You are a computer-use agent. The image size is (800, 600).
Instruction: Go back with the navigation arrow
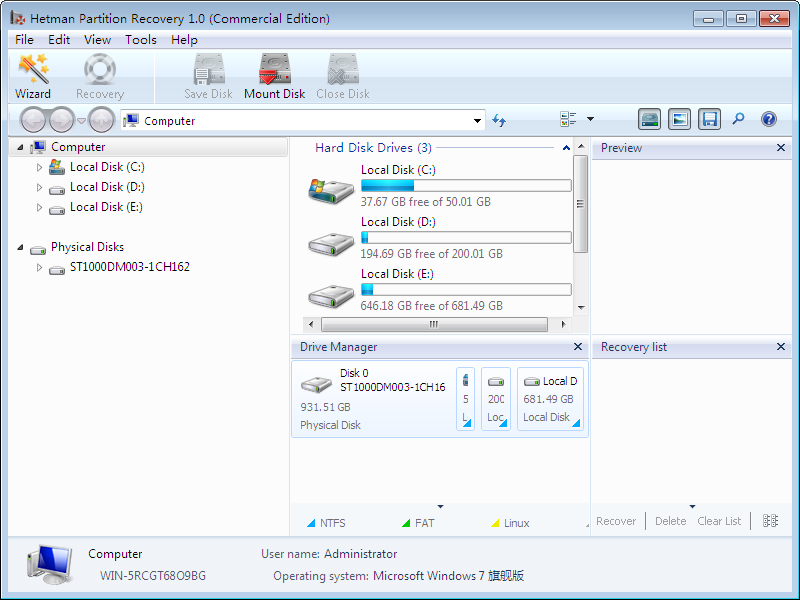[x=34, y=120]
